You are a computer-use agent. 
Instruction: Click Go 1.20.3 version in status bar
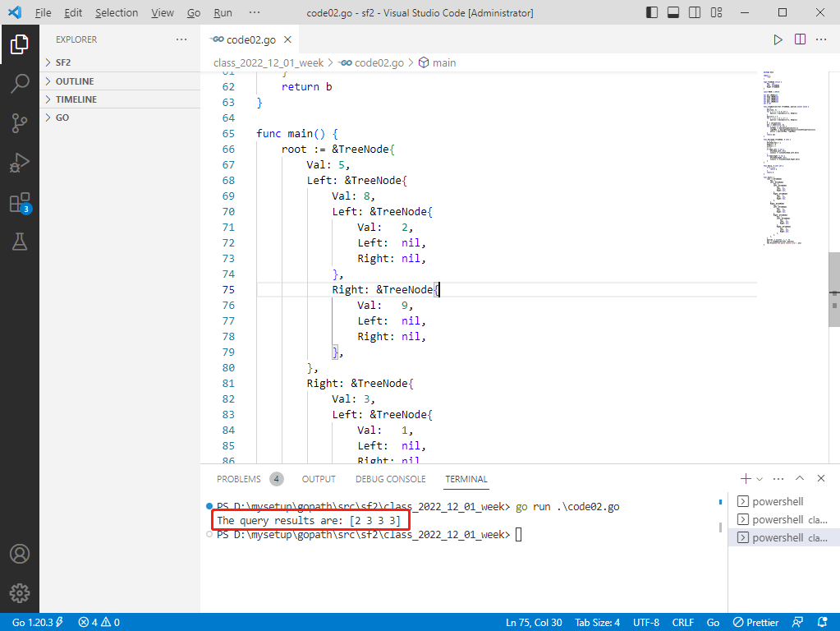point(38,622)
